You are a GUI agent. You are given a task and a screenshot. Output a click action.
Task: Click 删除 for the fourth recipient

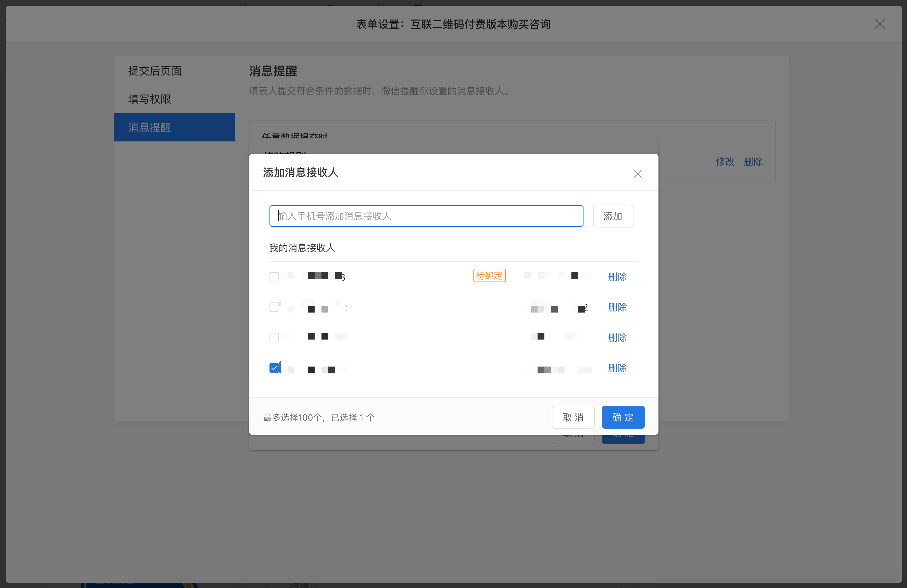tap(617, 368)
